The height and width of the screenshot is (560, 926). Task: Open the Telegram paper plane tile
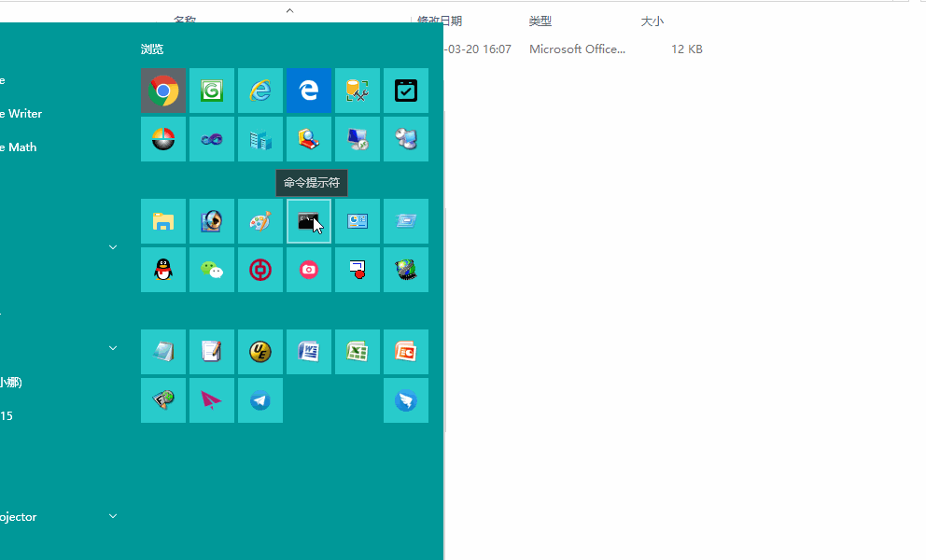point(260,400)
